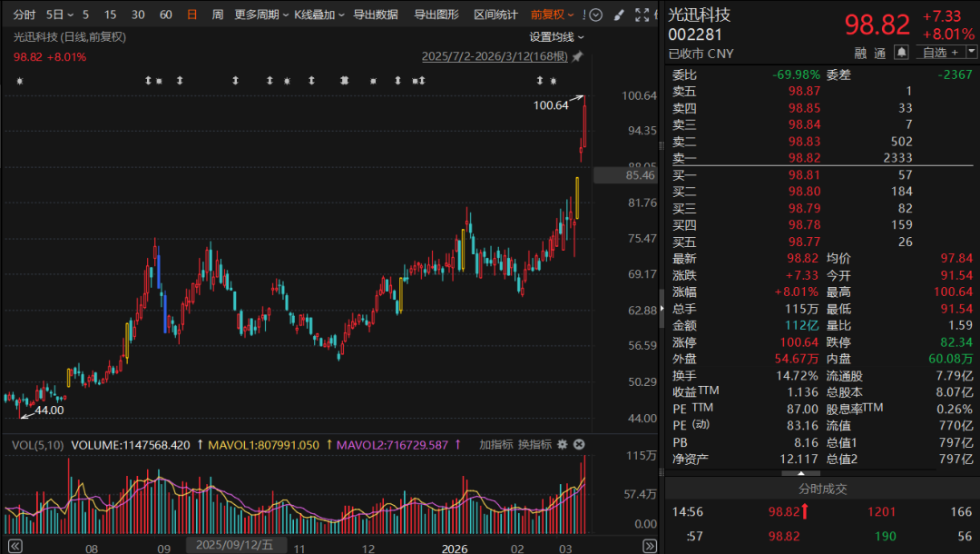Open the 更多周期 dropdown
Image resolution: width=980 pixels, height=554 pixels.
click(261, 15)
